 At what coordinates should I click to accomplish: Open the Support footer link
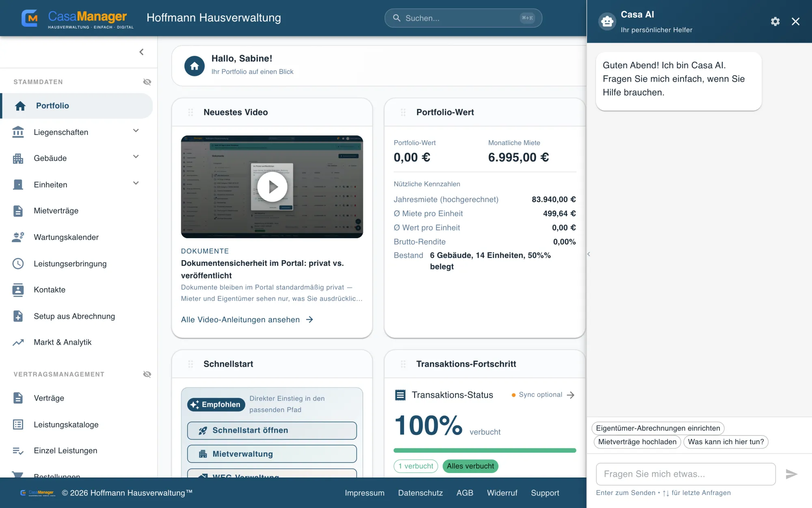(x=545, y=493)
